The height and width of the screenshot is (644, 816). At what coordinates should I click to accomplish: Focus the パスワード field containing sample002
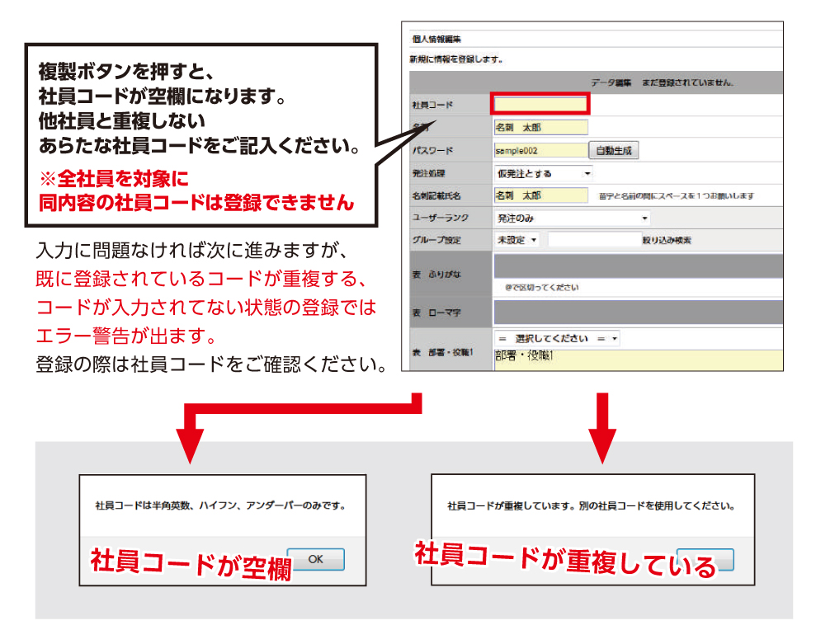coord(540,151)
